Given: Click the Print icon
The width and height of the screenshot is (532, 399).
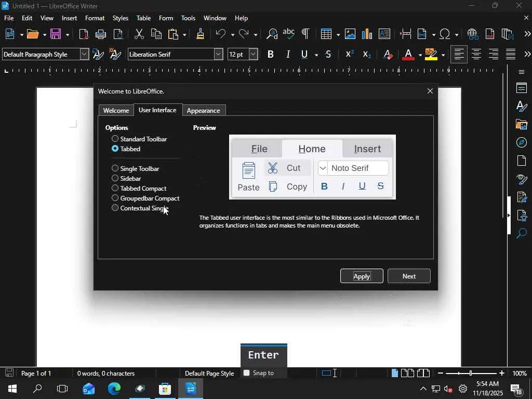Looking at the screenshot, I should click(x=101, y=34).
